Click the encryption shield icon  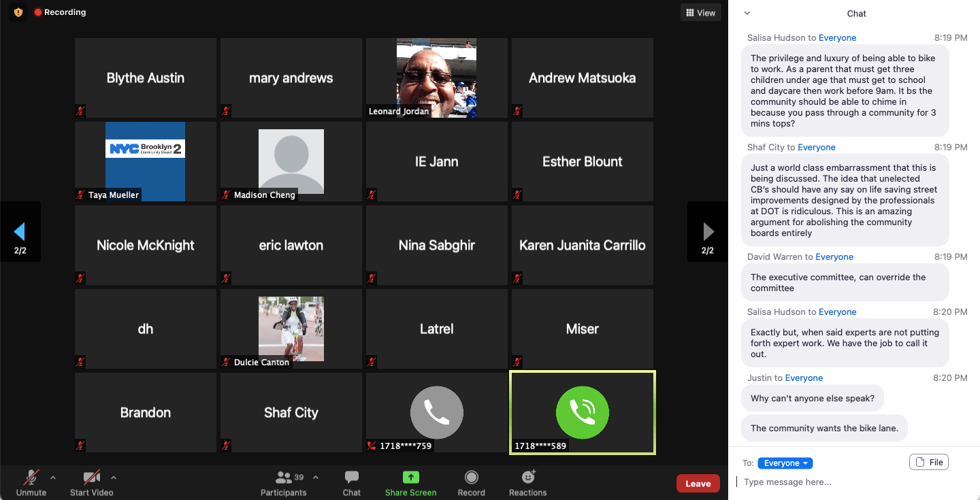coord(18,12)
